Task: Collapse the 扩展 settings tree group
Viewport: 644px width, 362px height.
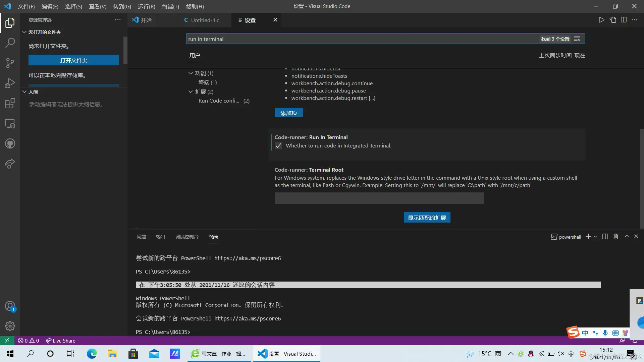Action: pyautogui.click(x=191, y=92)
